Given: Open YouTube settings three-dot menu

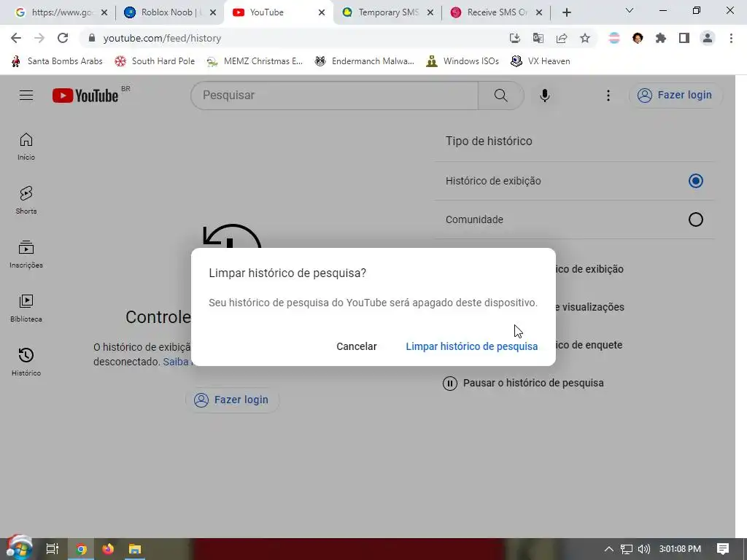Looking at the screenshot, I should (608, 96).
